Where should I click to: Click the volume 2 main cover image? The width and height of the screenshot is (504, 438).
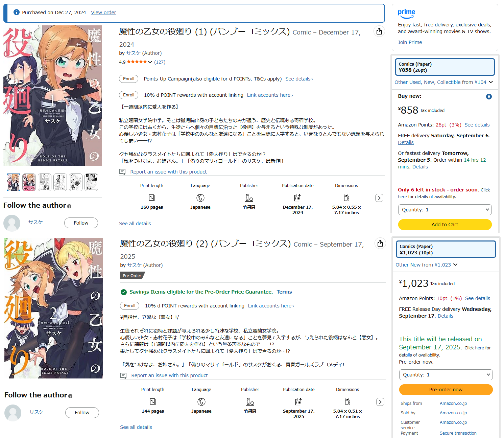pos(54,308)
